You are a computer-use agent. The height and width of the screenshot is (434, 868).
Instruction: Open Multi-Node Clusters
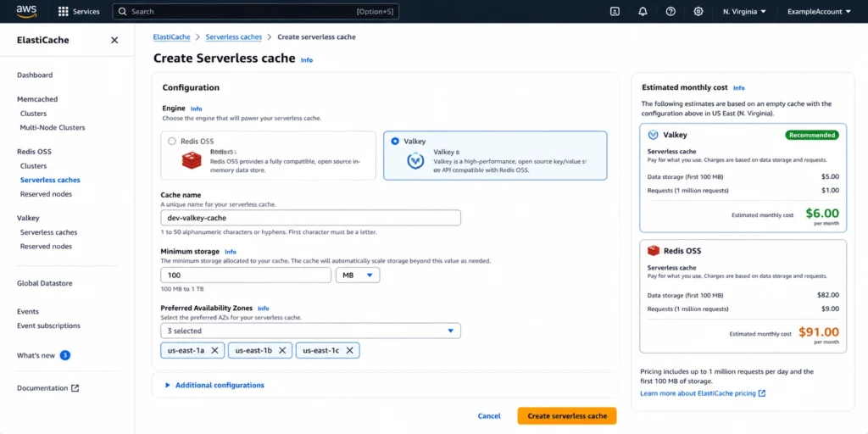pyautogui.click(x=53, y=127)
